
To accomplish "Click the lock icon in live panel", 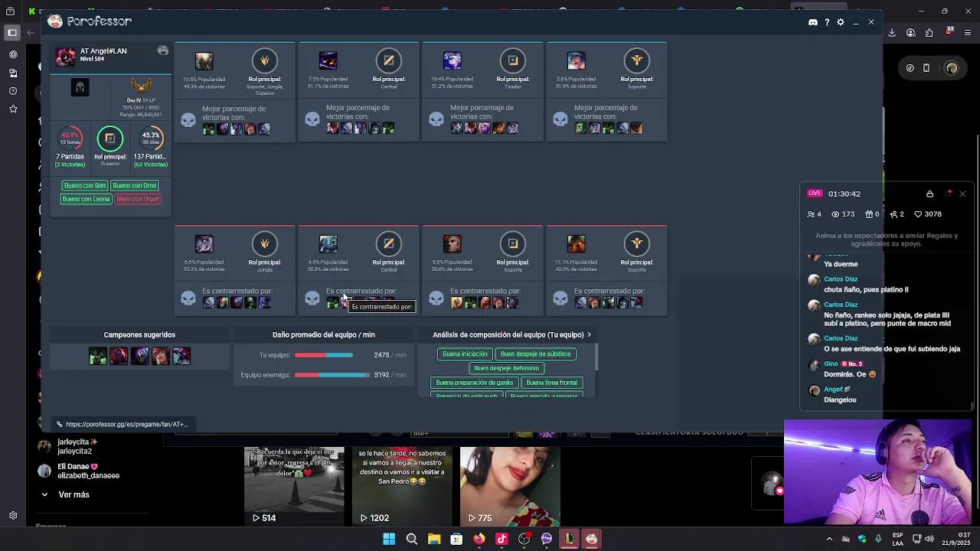I will (929, 194).
